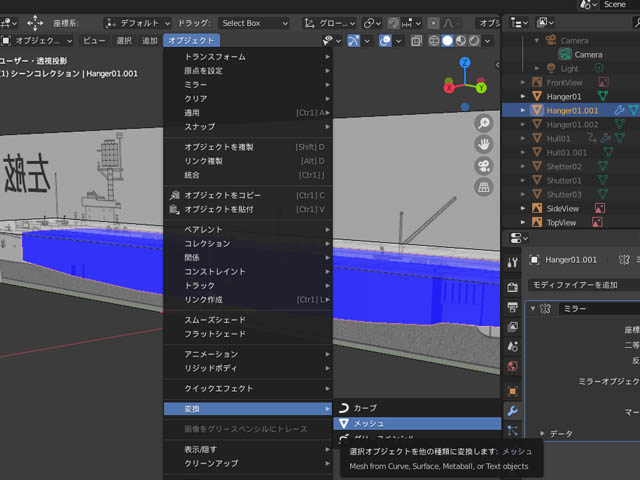Open トランスフォーム submenu
The image size is (640, 480).
248,57
